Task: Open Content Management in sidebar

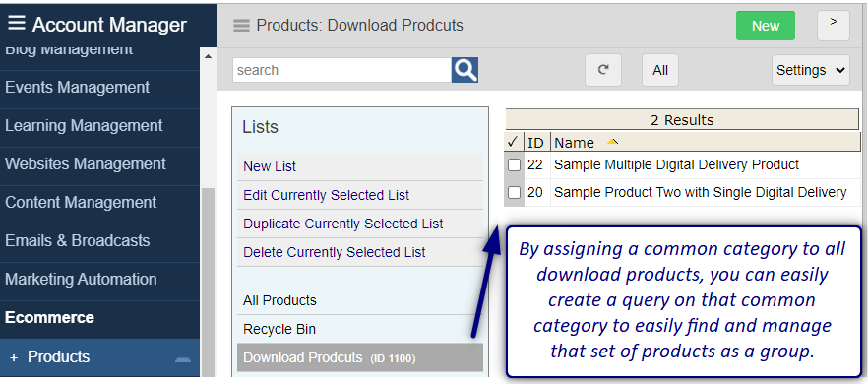Action: click(81, 202)
